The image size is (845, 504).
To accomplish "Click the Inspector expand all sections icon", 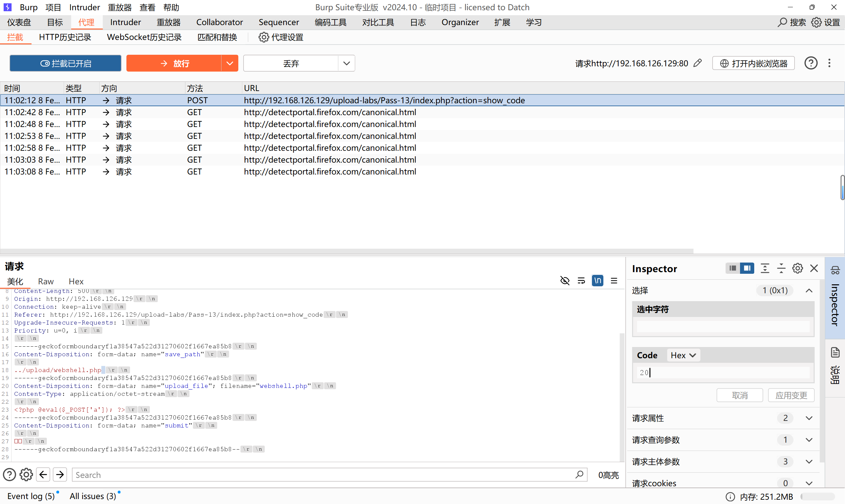I will [x=765, y=268].
